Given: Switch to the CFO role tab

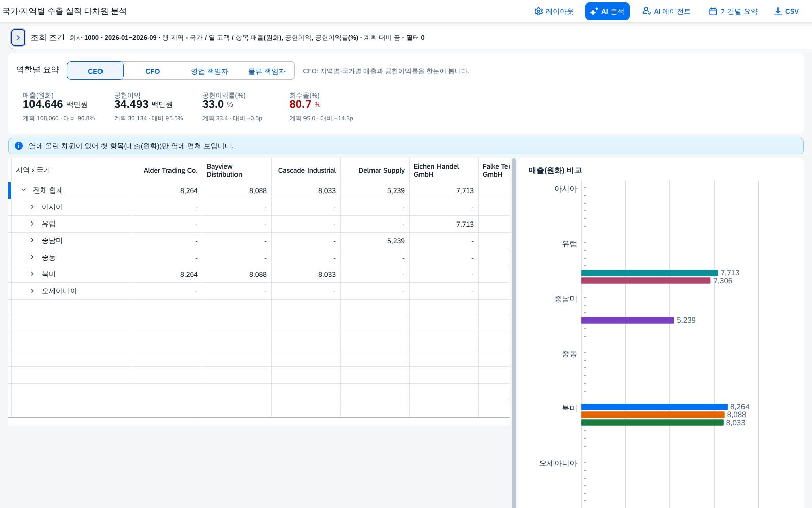Looking at the screenshot, I should click(x=152, y=71).
